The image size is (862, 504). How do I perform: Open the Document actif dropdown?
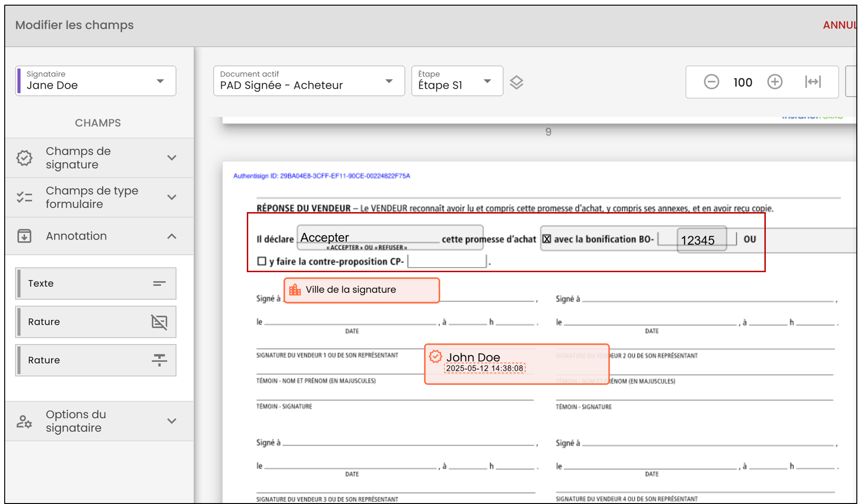(x=309, y=81)
